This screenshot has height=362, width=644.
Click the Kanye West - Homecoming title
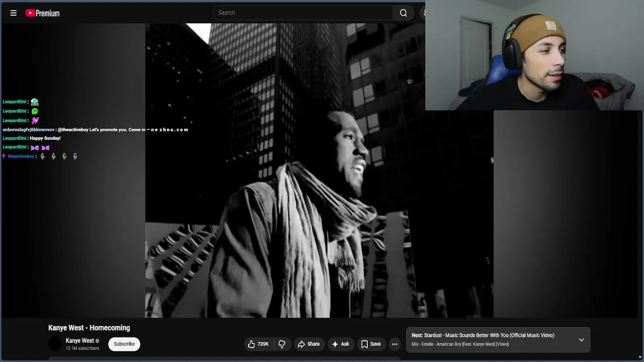(89, 328)
